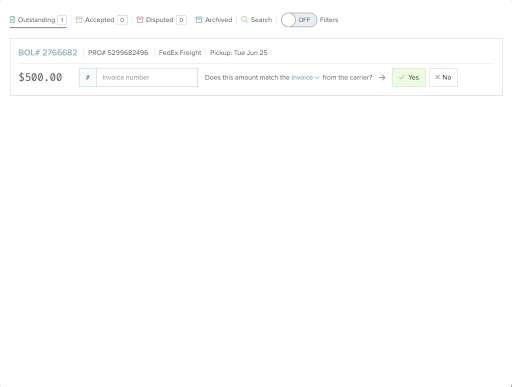
Task: Click the Disputed count badge showing 0
Action: pyautogui.click(x=181, y=20)
